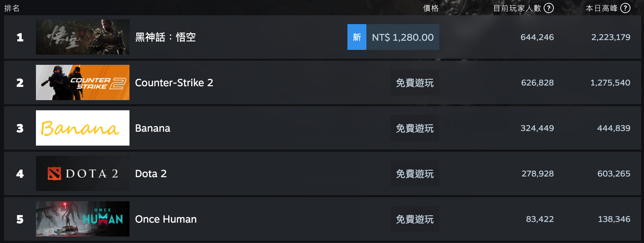Click 免費遊玩 for Dota 2

click(x=415, y=173)
